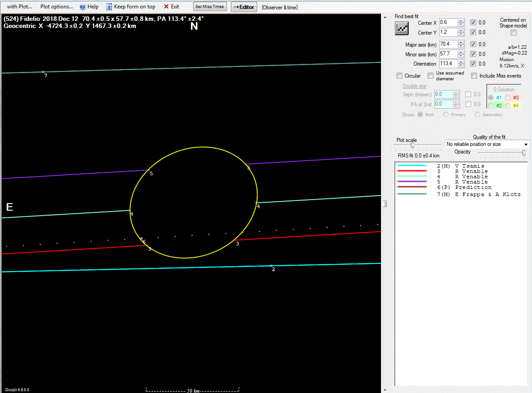The width and height of the screenshot is (532, 393).
Task: Click the Orientation spinner arrows
Action: 461,63
